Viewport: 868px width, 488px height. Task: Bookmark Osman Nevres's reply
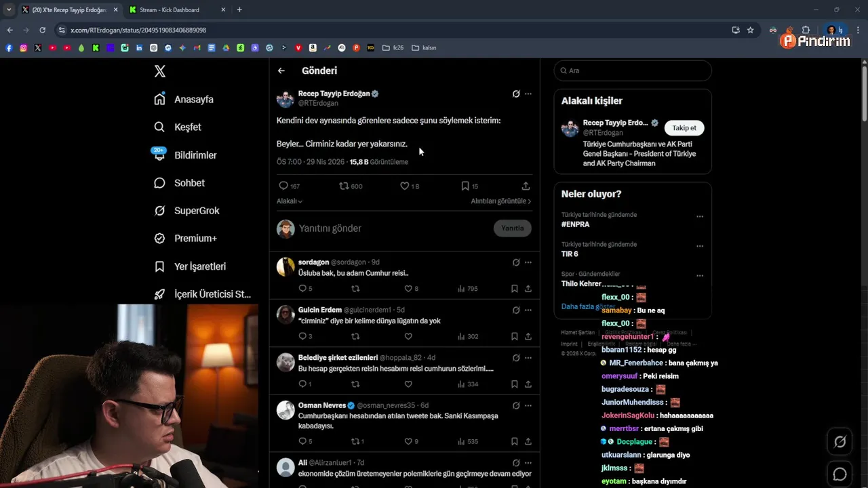pos(514,441)
